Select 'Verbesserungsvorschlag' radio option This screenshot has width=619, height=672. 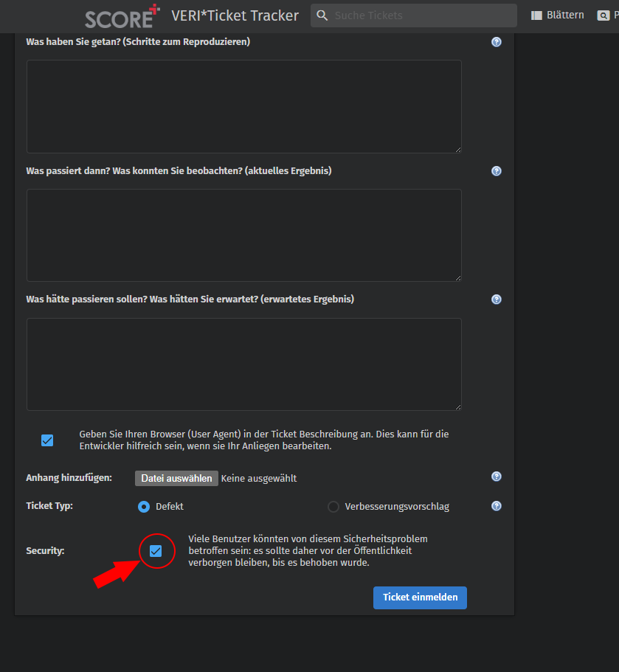[x=333, y=507]
